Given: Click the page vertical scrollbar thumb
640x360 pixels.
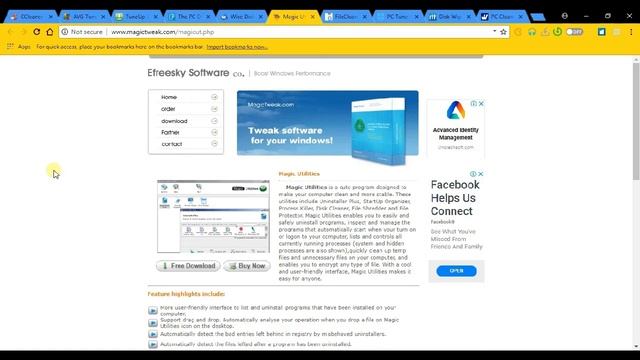Looking at the screenshot, I should pyautogui.click(x=636, y=121).
